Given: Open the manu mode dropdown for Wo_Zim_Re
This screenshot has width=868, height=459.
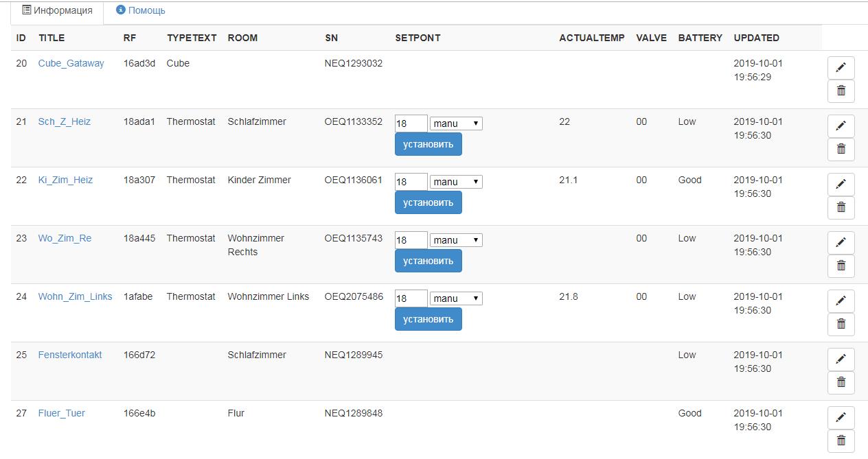Looking at the screenshot, I should [x=456, y=240].
